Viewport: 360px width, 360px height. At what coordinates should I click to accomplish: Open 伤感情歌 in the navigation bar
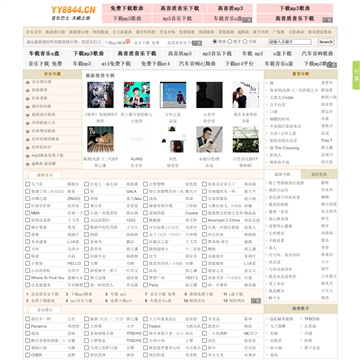click(x=187, y=32)
